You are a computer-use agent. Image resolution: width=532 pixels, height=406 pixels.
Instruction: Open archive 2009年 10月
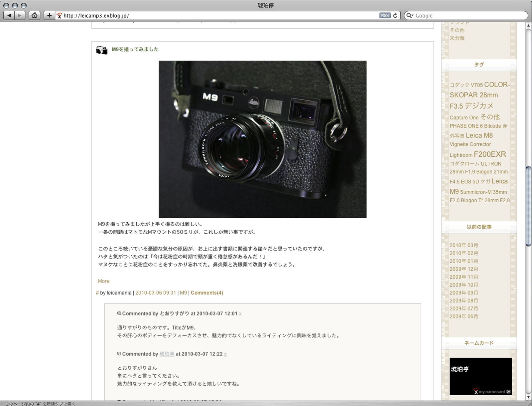tap(464, 285)
